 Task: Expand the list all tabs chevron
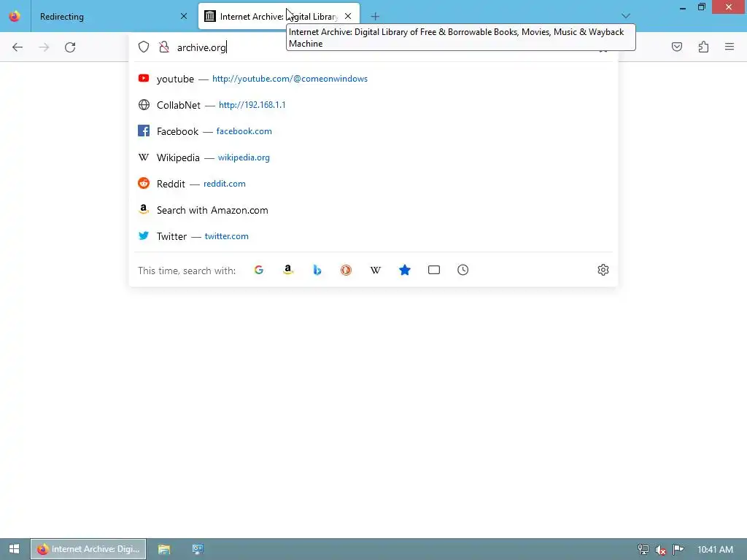625,16
